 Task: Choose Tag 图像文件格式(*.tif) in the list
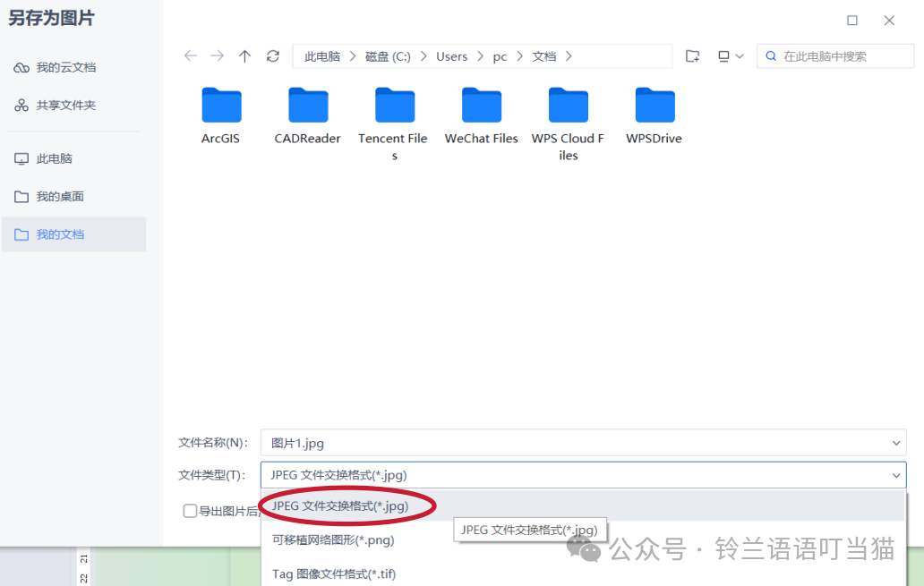583,573
